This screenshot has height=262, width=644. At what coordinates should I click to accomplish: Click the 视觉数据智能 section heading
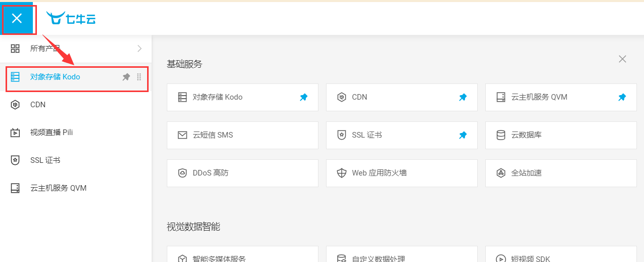point(194,227)
